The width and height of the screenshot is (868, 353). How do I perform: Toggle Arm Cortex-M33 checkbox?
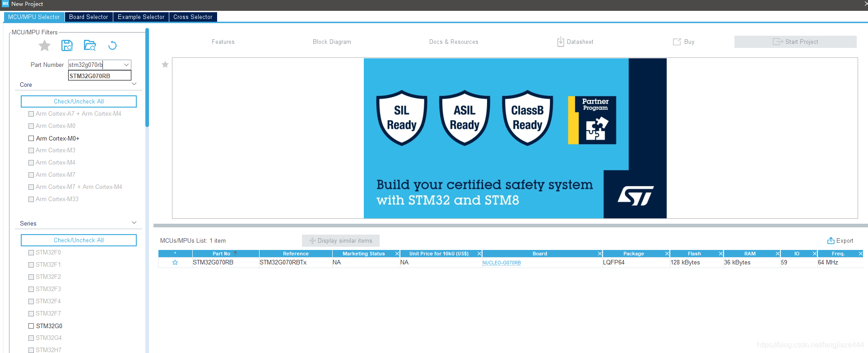click(x=31, y=199)
